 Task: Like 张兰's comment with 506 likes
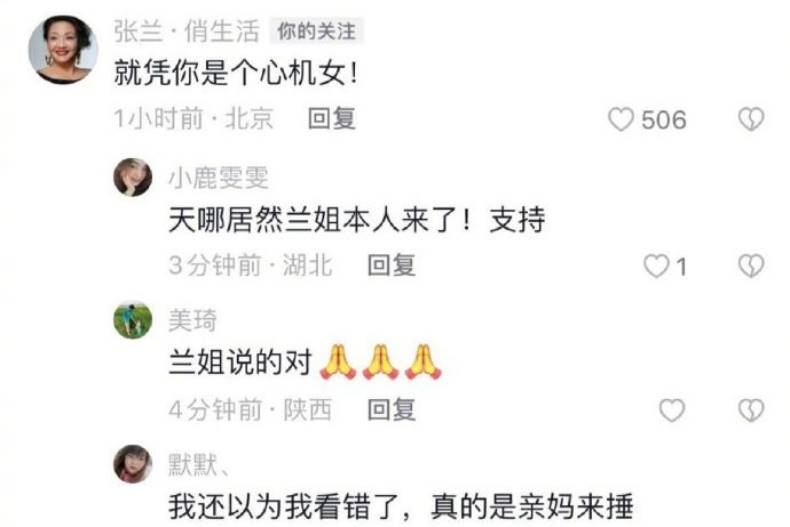coord(621,119)
